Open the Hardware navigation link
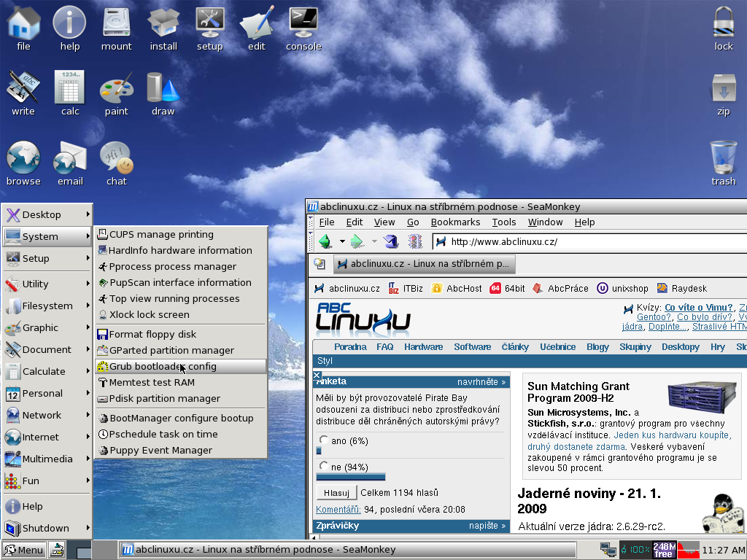The image size is (747, 560). [x=424, y=346]
